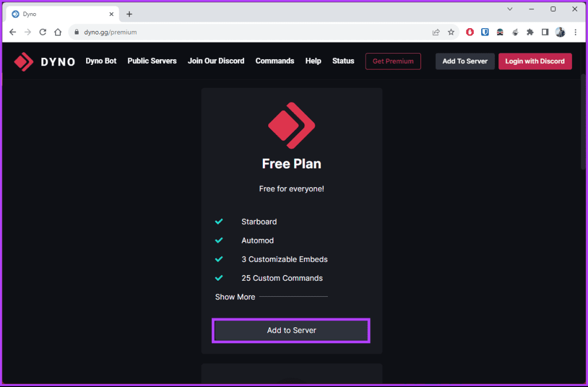This screenshot has width=588, height=387.
Task: Click the checkmark beside Starboard
Action: (219, 221)
